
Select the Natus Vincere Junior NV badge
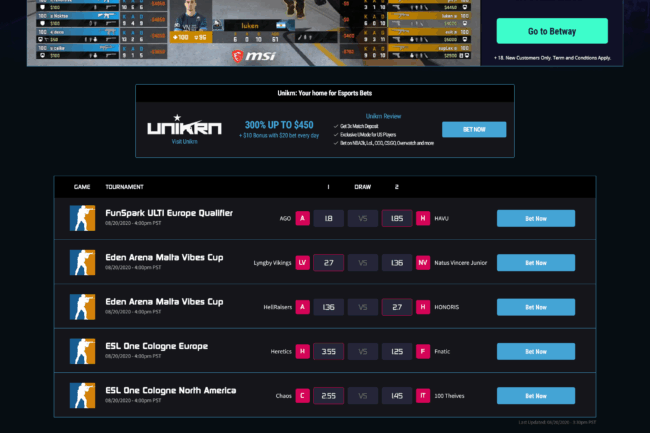click(423, 263)
